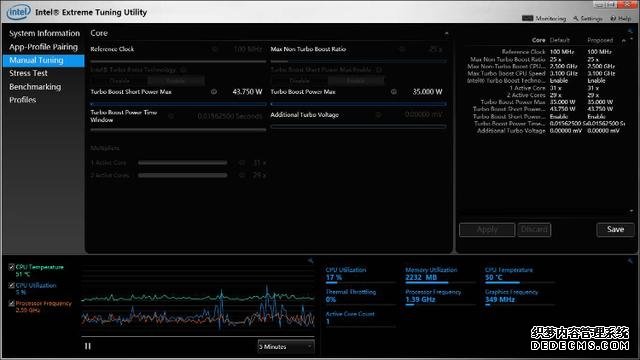Open the Stress Test section
This screenshot has width=640, height=360.
click(29, 73)
